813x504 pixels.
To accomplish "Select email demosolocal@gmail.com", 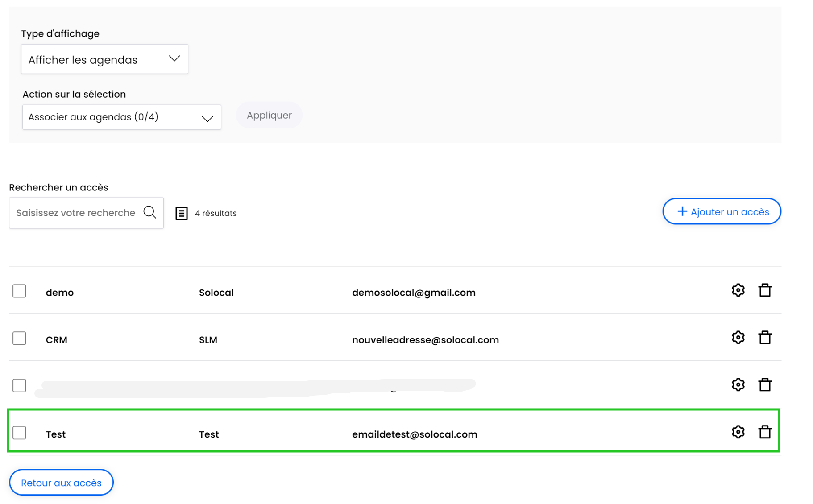I will (x=414, y=293).
